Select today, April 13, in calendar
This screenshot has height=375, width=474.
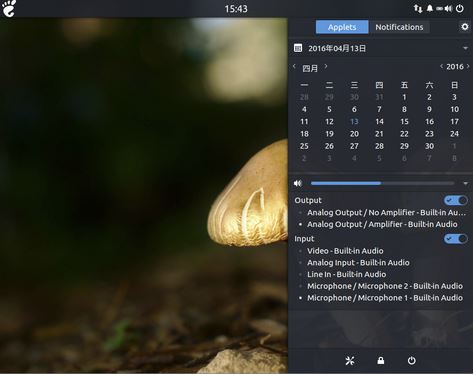(354, 122)
